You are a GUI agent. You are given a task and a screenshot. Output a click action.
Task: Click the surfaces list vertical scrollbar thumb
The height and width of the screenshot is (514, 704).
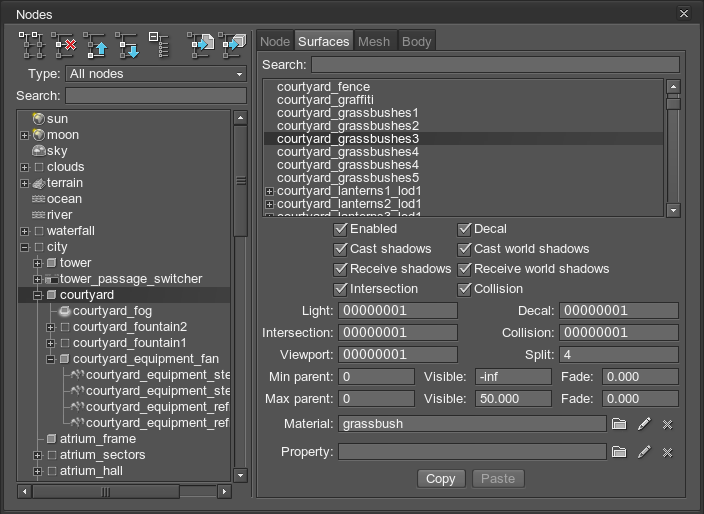coord(673,104)
